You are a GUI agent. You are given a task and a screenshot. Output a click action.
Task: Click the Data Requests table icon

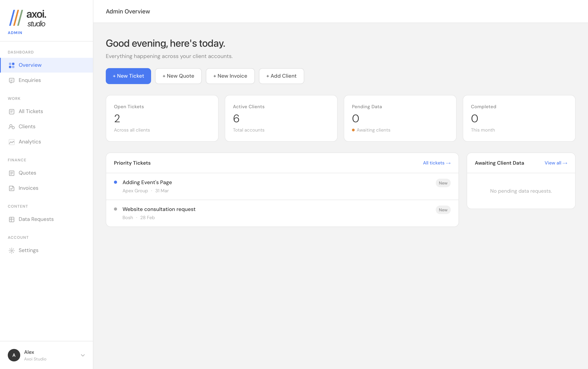click(11, 219)
